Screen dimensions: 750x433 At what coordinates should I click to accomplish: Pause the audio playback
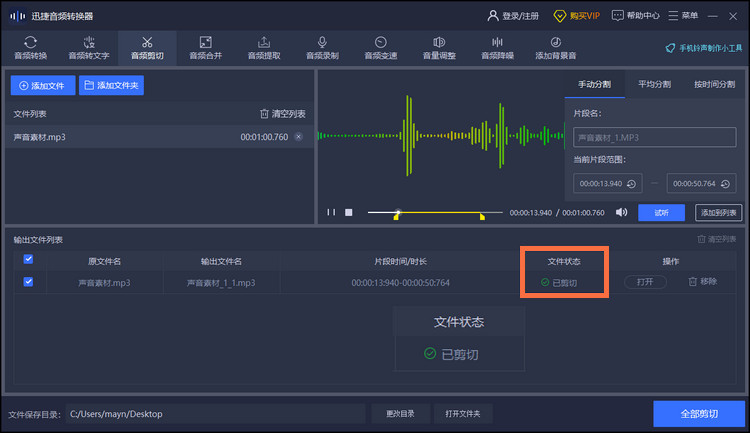pos(331,212)
